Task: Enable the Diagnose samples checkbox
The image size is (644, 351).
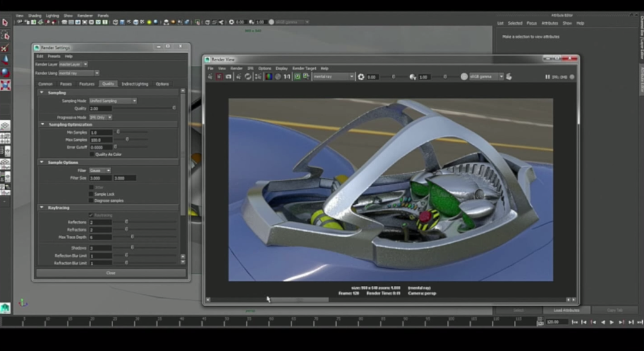Action: 92,200
